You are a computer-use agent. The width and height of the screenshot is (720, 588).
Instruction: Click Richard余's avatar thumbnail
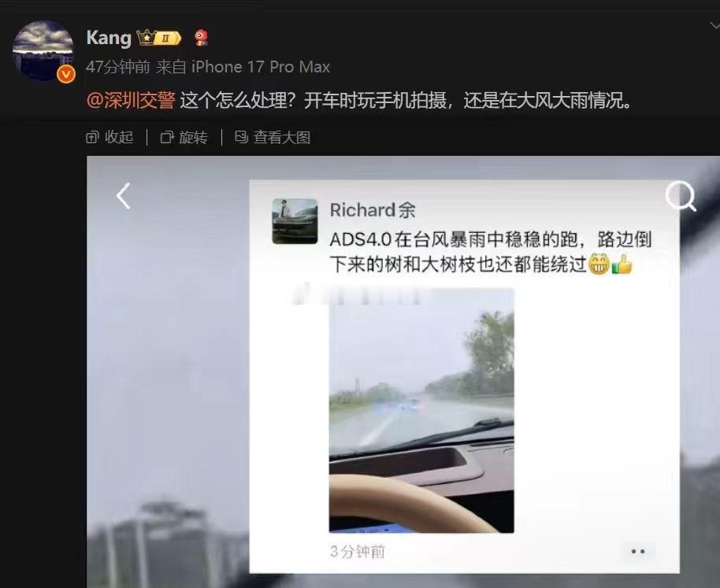[295, 221]
